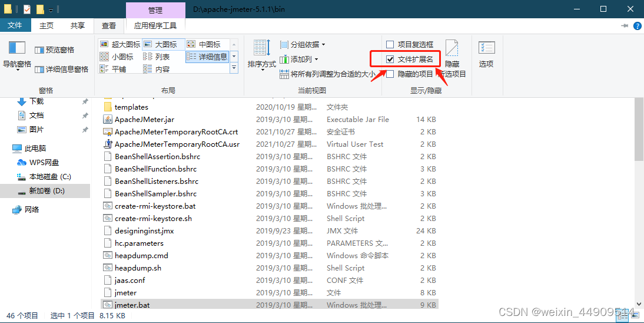
Task: Select content layout
Action: (x=157, y=69)
